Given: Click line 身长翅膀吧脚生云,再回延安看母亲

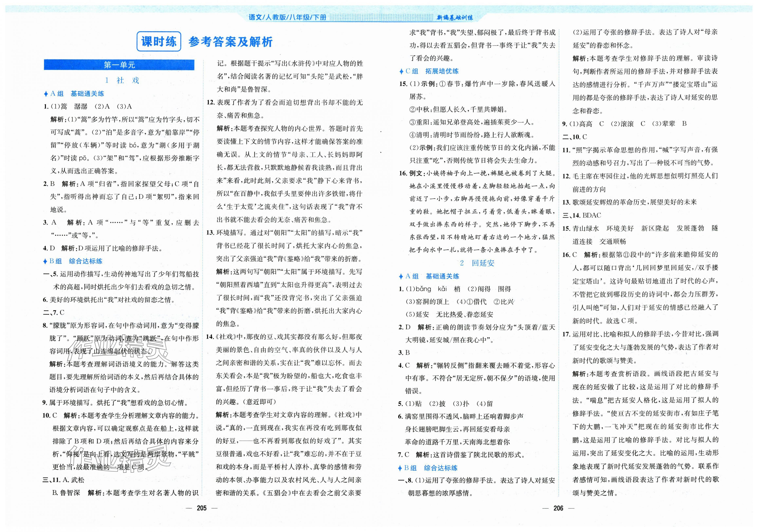Looking at the screenshot, I should [458, 429].
